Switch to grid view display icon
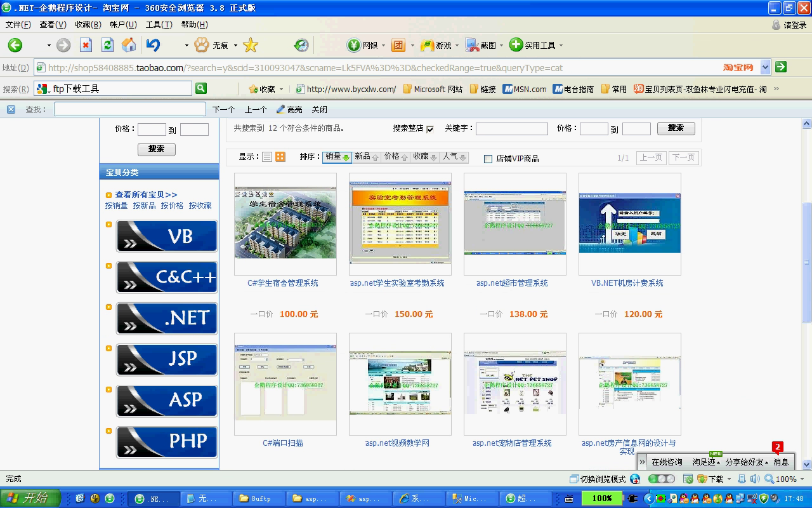The height and width of the screenshot is (508, 812). click(280, 157)
